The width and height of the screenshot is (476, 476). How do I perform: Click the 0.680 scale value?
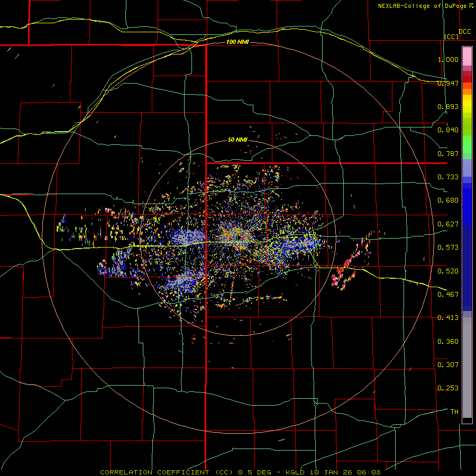pos(448,200)
